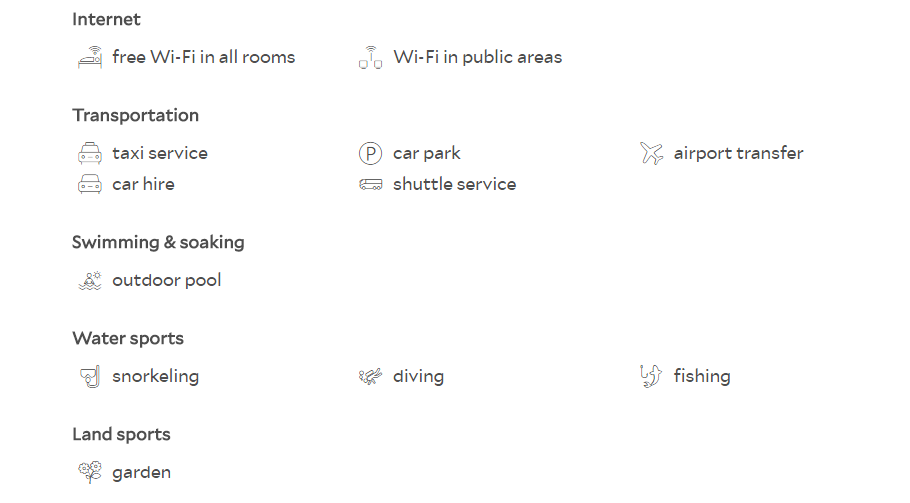Image resolution: width=910 pixels, height=503 pixels.
Task: Click the taxi service icon
Action: click(x=90, y=153)
